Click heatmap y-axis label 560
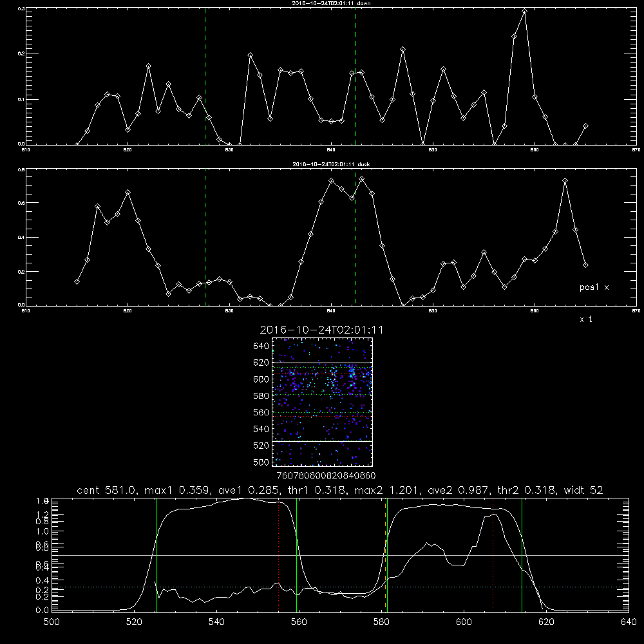This screenshot has height=644, width=644. pyautogui.click(x=261, y=412)
